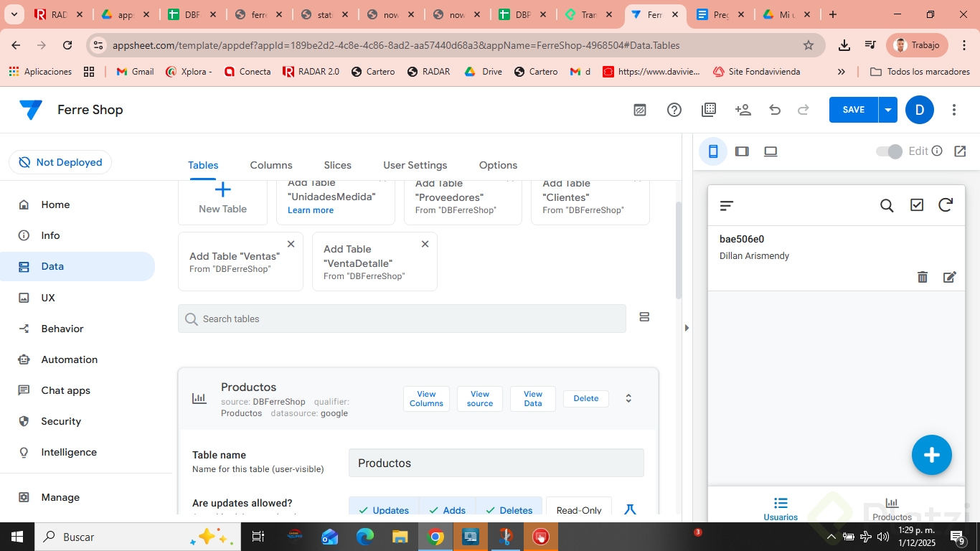Switch to the Columns tab

(x=271, y=165)
